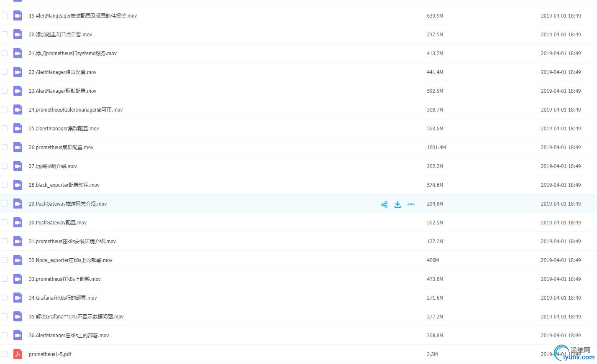This screenshot has height=364, width=597.
Task: Open the prometheus1-5.pdf file name
Action: click(50, 354)
